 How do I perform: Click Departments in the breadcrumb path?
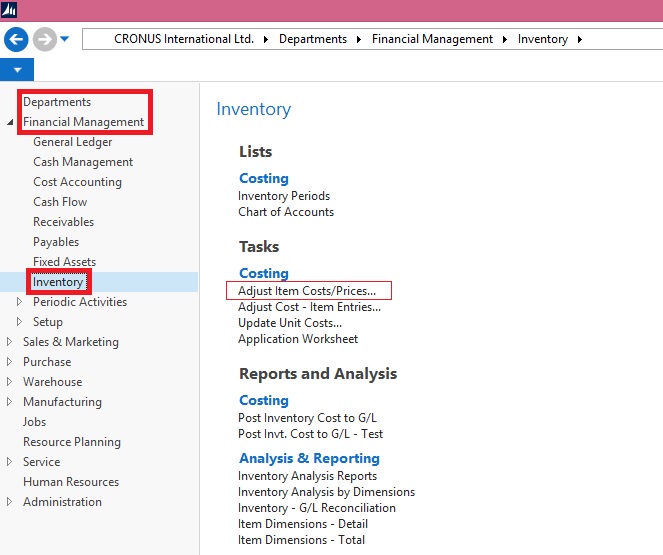[313, 39]
